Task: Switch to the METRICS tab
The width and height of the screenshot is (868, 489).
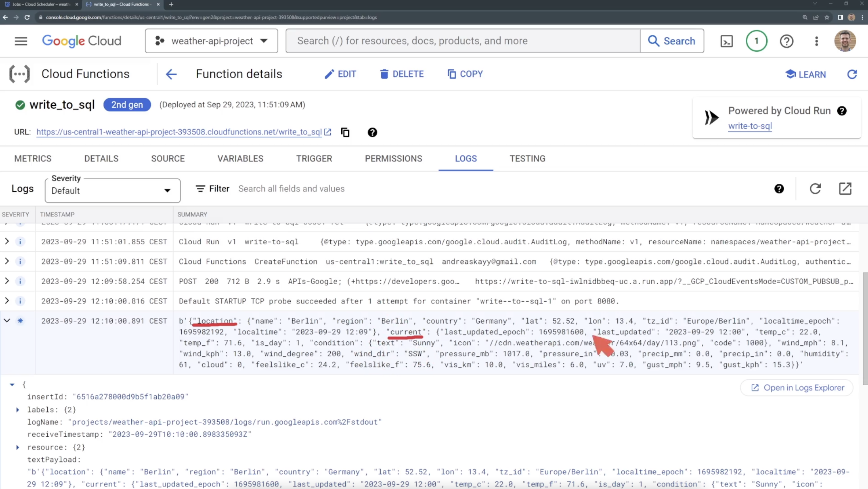Action: click(x=33, y=159)
